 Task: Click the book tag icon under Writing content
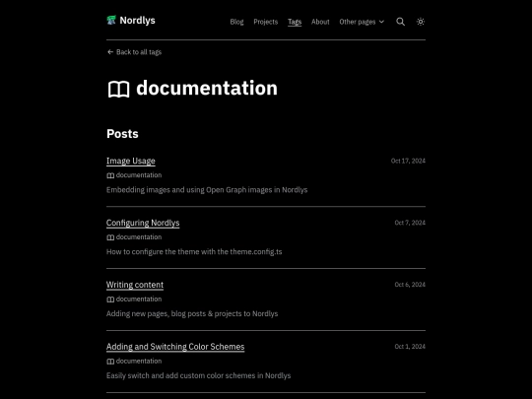(110, 299)
